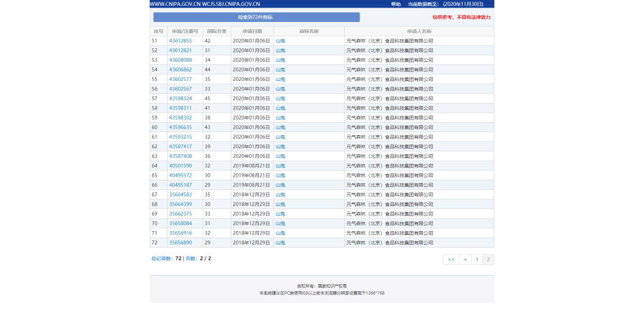Open application number 35664583

[180, 195]
